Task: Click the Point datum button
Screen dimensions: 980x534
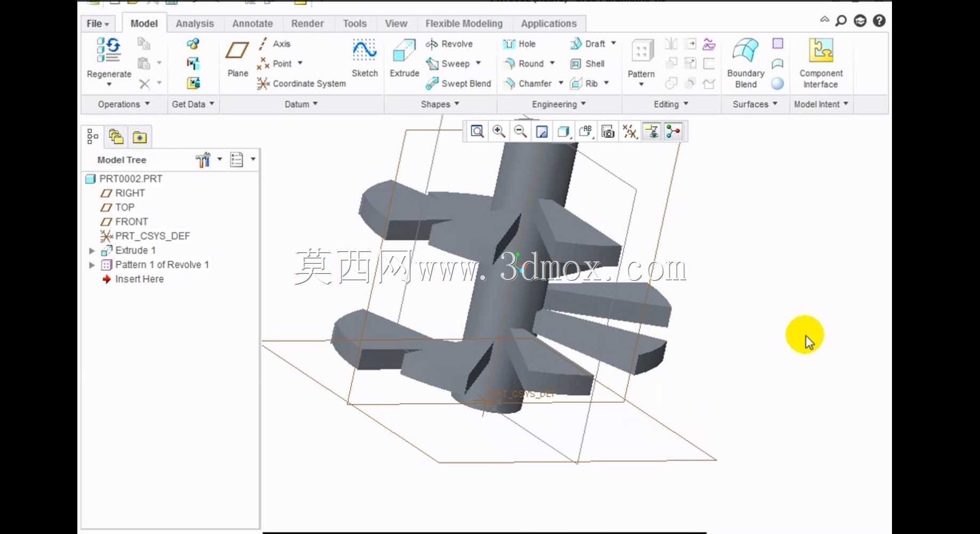Action: coord(275,63)
